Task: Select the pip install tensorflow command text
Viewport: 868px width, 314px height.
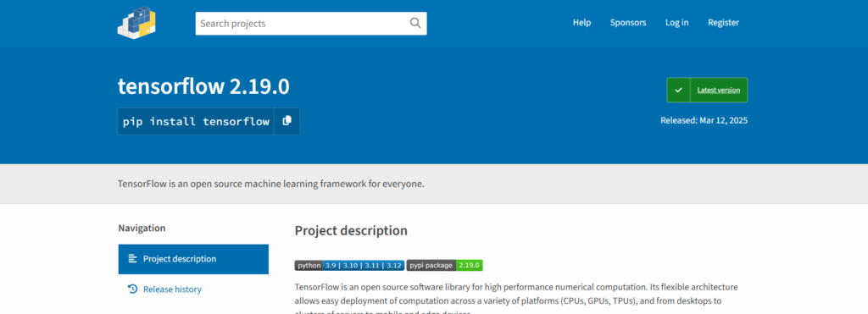Action: click(196, 121)
